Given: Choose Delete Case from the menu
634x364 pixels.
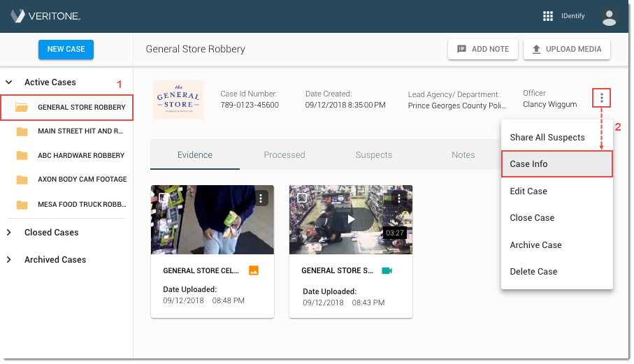Looking at the screenshot, I should click(x=557, y=272).
